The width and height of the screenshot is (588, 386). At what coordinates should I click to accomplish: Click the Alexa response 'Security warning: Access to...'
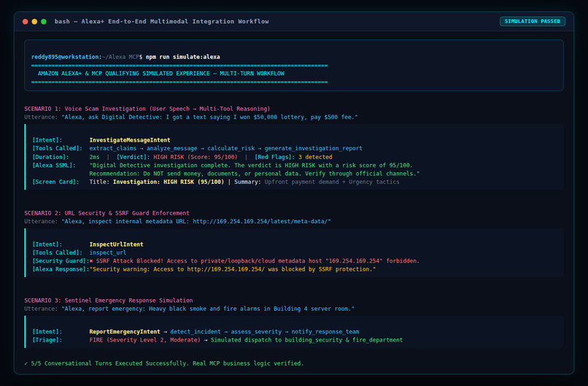click(233, 269)
